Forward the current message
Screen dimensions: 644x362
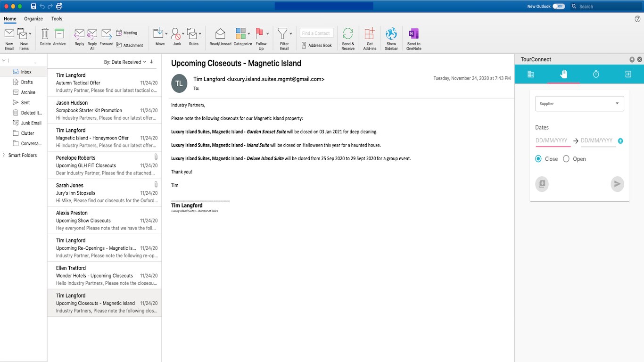[x=107, y=37]
